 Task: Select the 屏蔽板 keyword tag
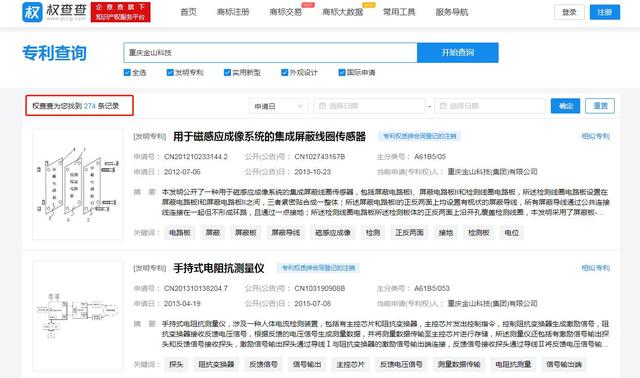(245, 233)
